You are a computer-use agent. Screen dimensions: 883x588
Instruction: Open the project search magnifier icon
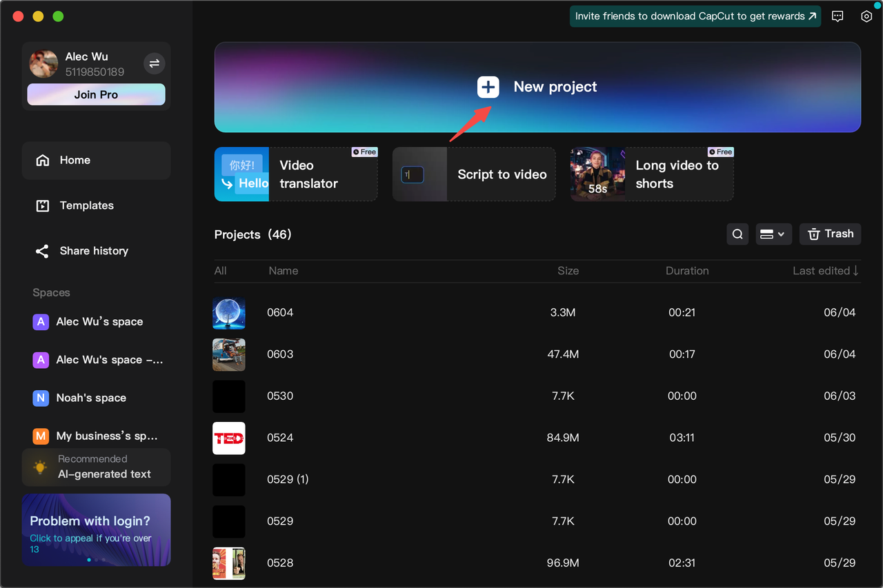(737, 234)
